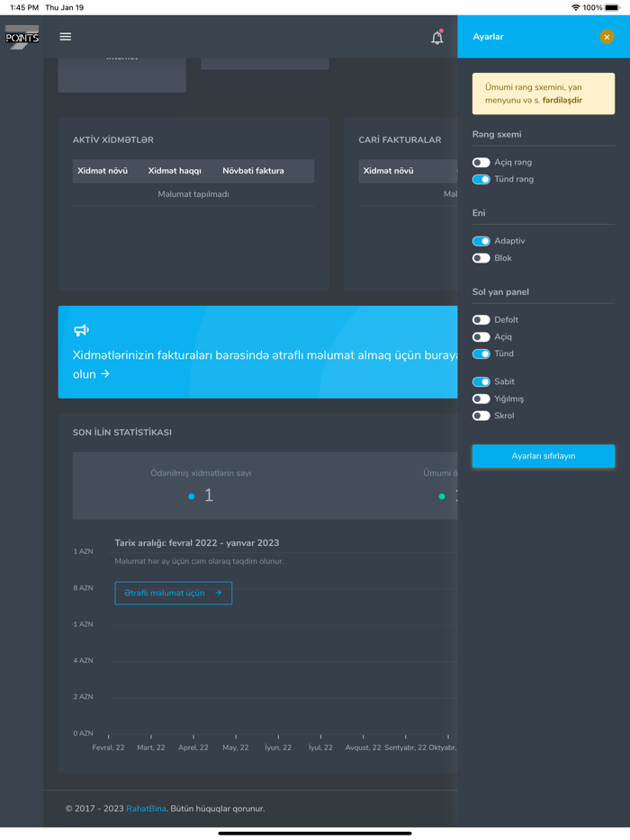Click the arrow after 'olun' in the banner
Screen dimensions: 630x840
click(105, 374)
